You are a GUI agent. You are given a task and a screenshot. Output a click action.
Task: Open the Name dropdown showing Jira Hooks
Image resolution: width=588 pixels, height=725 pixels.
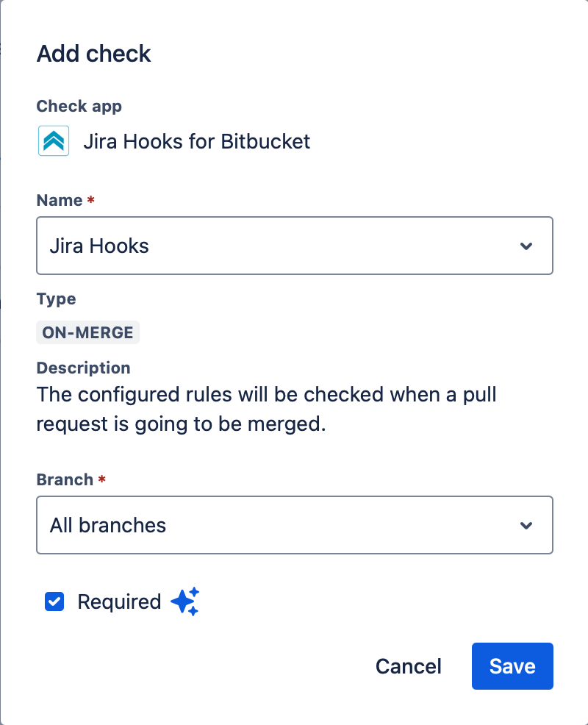[x=294, y=246]
